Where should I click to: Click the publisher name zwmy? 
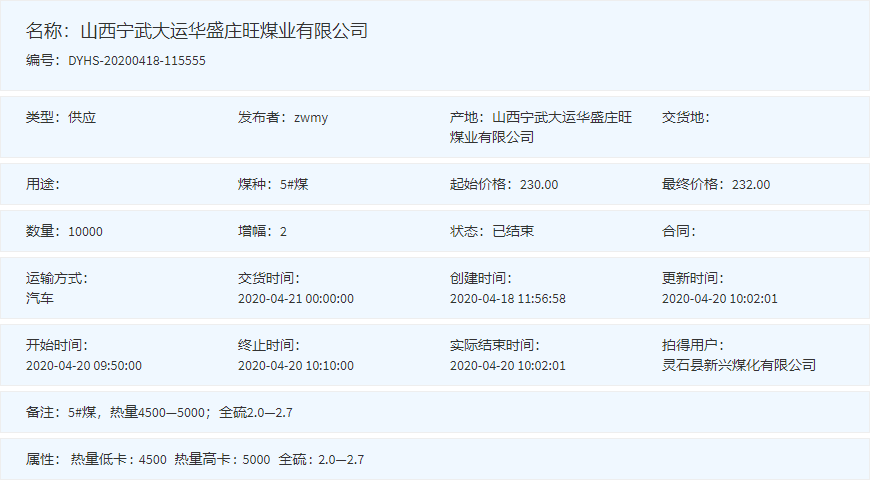[x=311, y=117]
